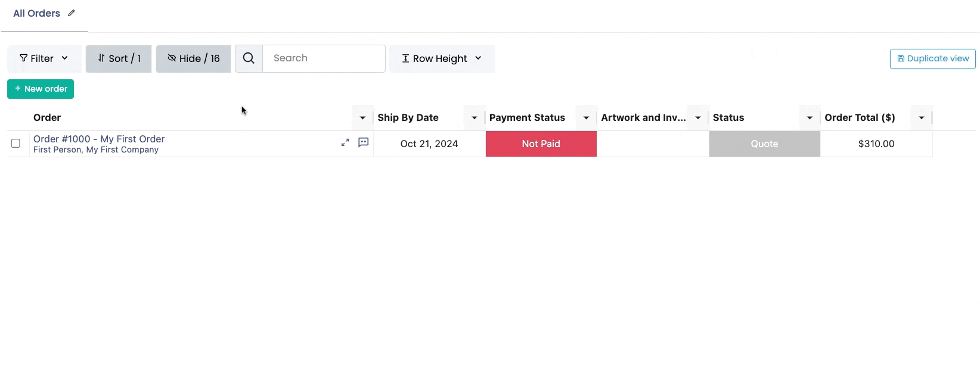Image resolution: width=980 pixels, height=383 pixels.
Task: Focus the Search input field
Action: pos(324,58)
